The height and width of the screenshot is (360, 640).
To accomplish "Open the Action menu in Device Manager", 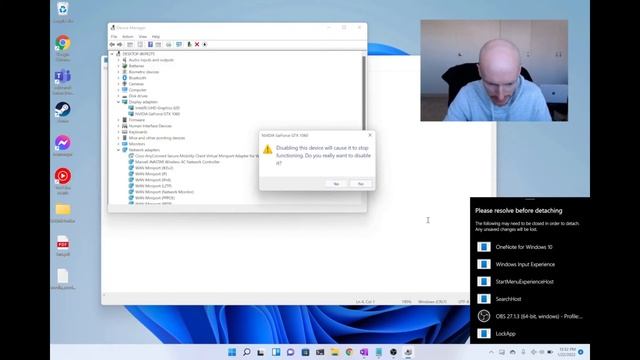I will click(x=127, y=37).
